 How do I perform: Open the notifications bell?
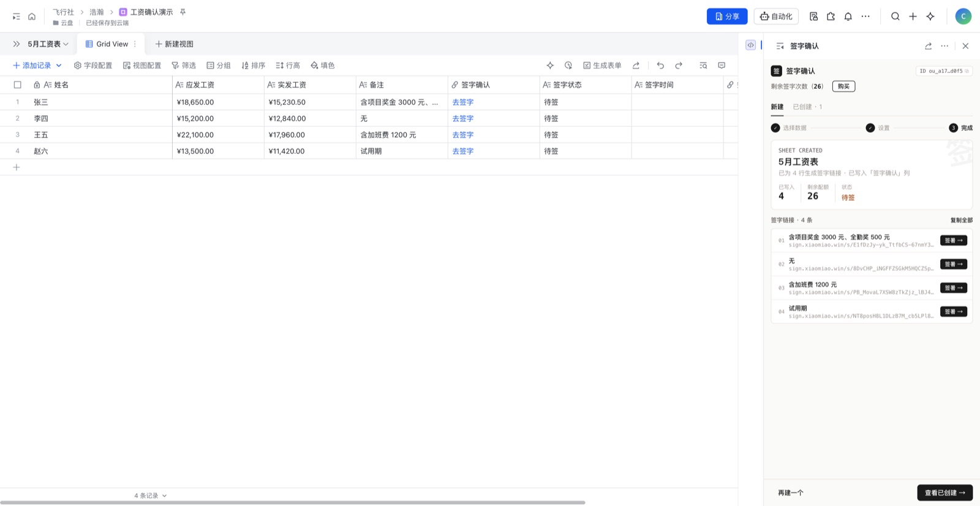(848, 17)
